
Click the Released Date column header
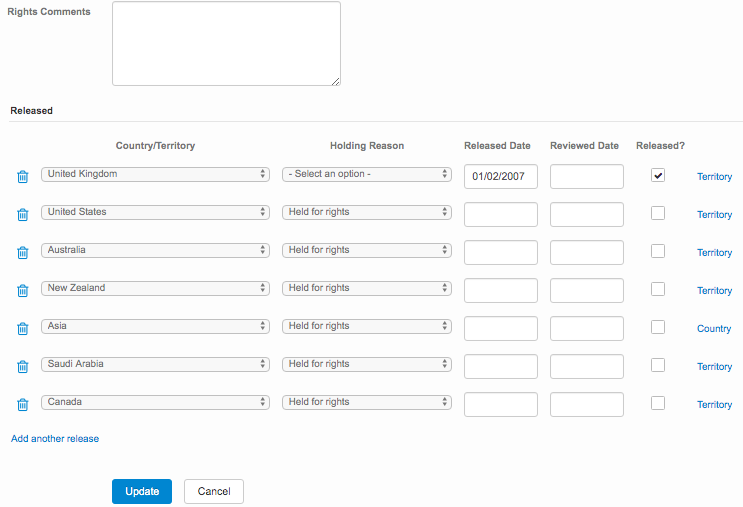click(497, 145)
